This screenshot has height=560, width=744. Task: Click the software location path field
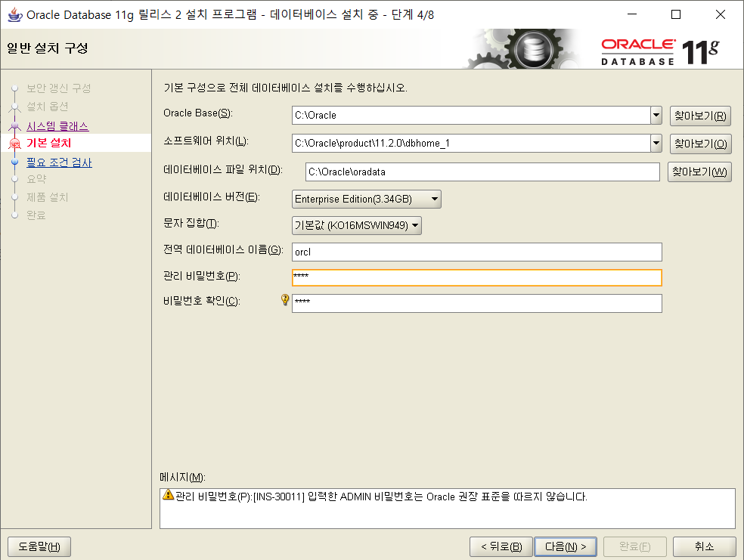[471, 143]
